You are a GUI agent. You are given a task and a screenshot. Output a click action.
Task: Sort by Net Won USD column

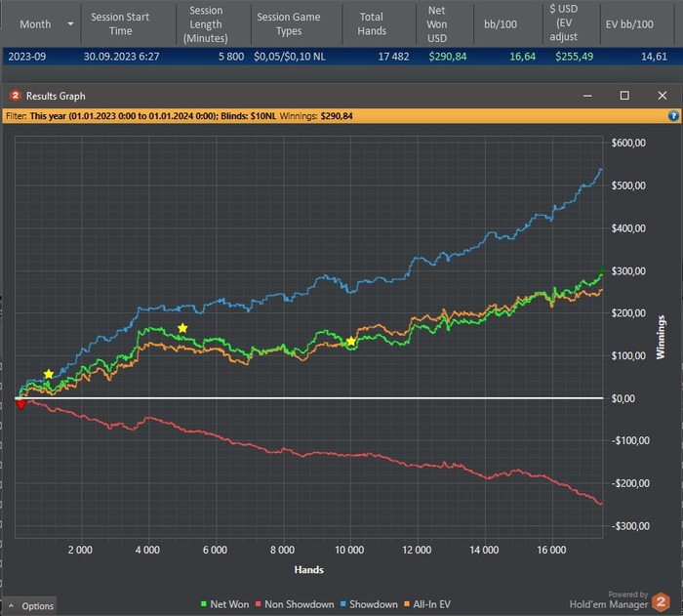point(437,24)
